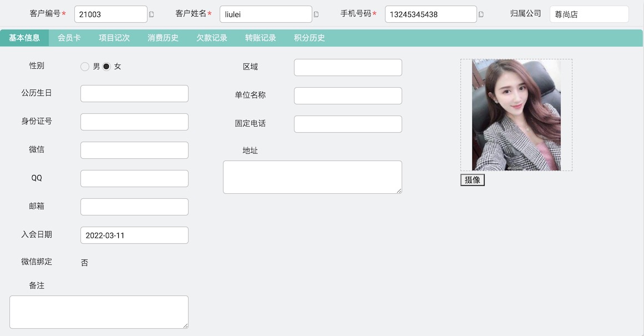Open the 消费历史 tab
Viewport: 644px width, 336px height.
(163, 38)
